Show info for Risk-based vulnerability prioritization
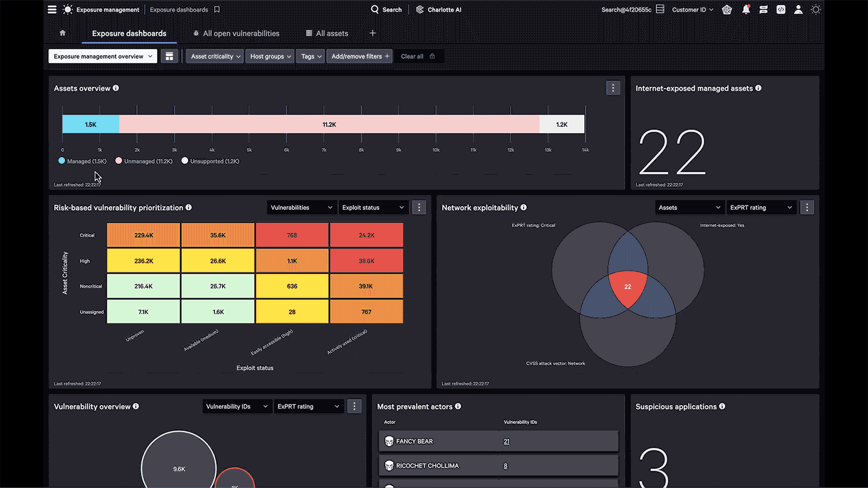 189,207
